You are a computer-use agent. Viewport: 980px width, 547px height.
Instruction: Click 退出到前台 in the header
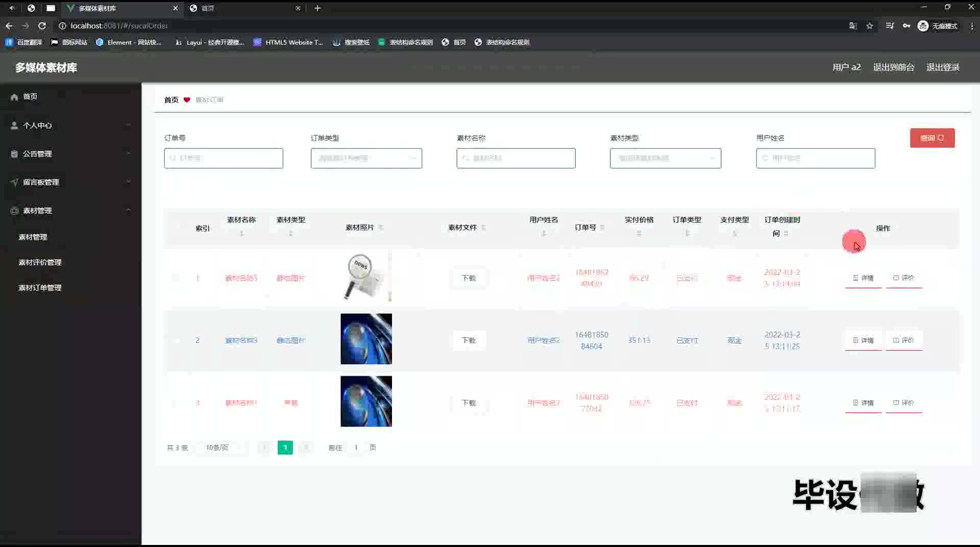[894, 67]
